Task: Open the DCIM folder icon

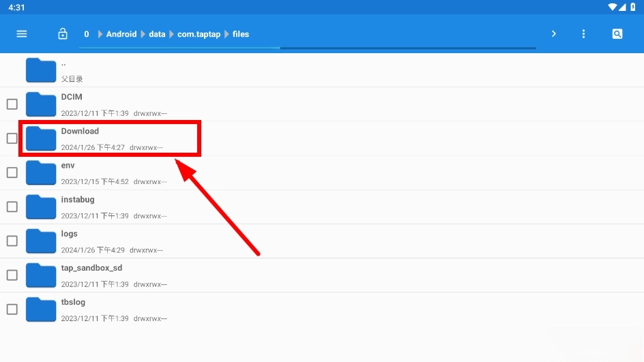Action: click(41, 104)
